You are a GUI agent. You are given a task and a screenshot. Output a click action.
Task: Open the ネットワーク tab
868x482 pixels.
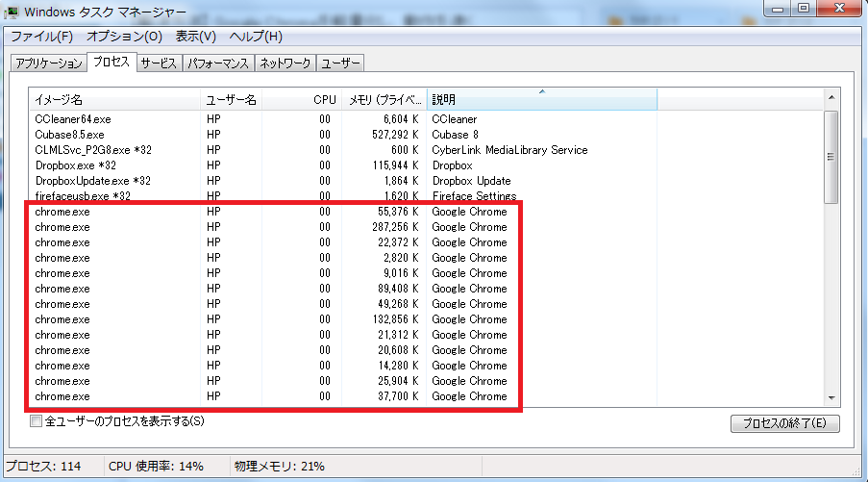[x=285, y=63]
